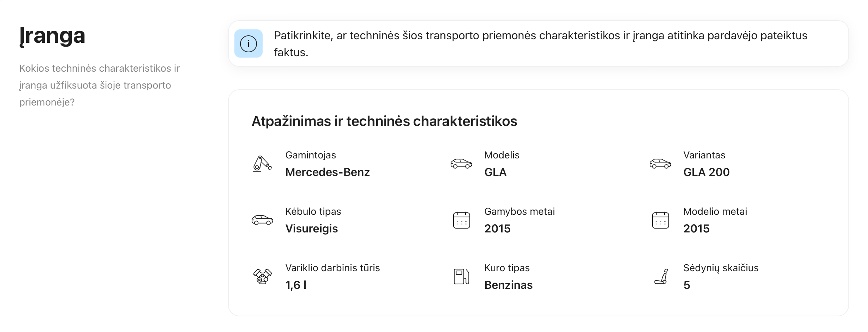Click the Visureigis body type value
This screenshot has width=868, height=332.
(311, 229)
